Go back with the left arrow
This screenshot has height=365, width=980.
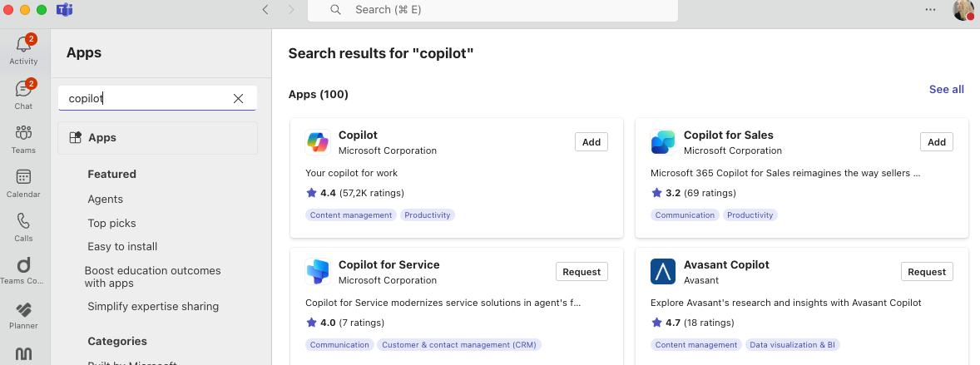pos(265,9)
